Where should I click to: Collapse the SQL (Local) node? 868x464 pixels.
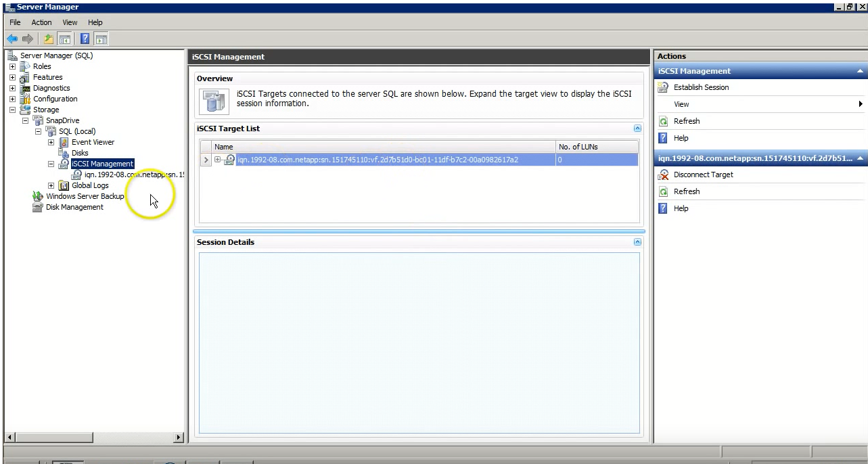pos(39,131)
